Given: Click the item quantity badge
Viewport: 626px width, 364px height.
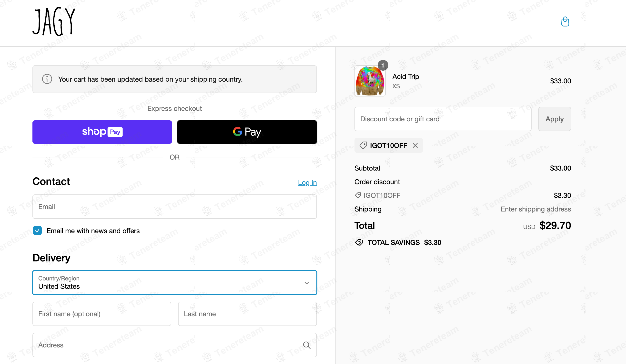Looking at the screenshot, I should pos(383,65).
